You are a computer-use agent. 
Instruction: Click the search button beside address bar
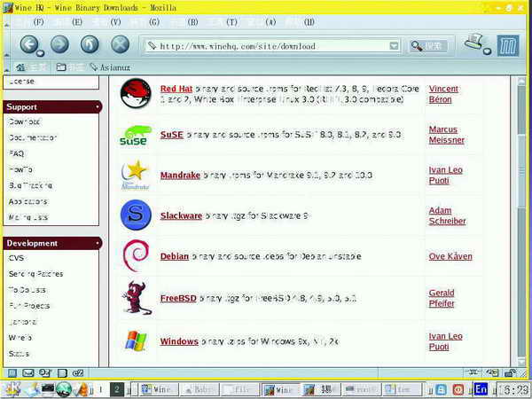[x=427, y=45]
